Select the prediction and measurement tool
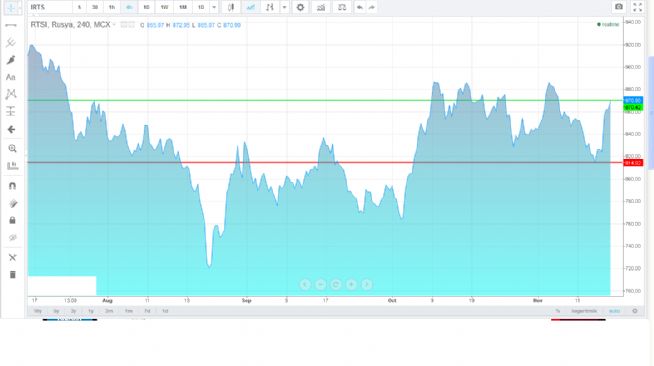654x366 pixels. pyautogui.click(x=11, y=111)
